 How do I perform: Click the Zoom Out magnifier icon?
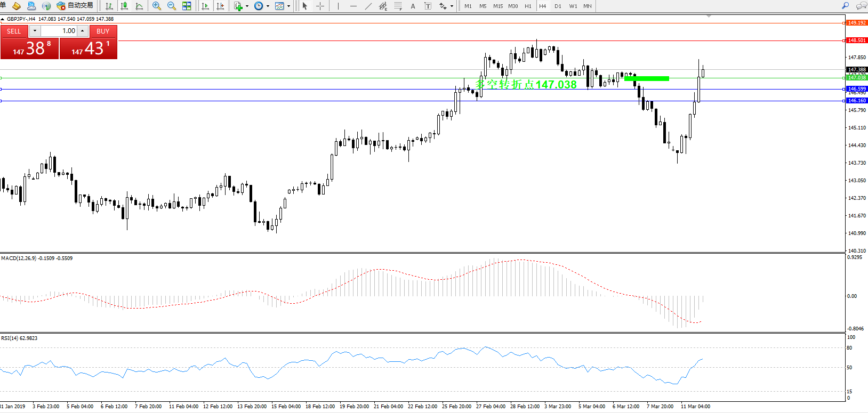(171, 6)
